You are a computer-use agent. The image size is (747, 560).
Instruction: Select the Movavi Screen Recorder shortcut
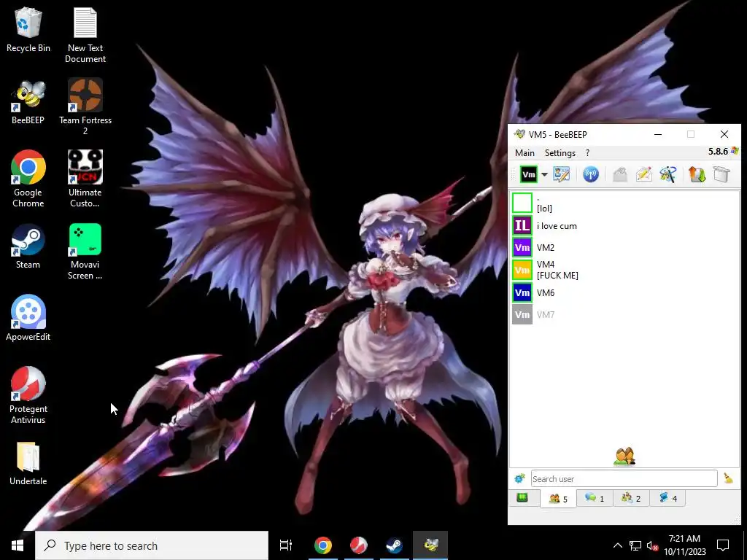point(85,252)
